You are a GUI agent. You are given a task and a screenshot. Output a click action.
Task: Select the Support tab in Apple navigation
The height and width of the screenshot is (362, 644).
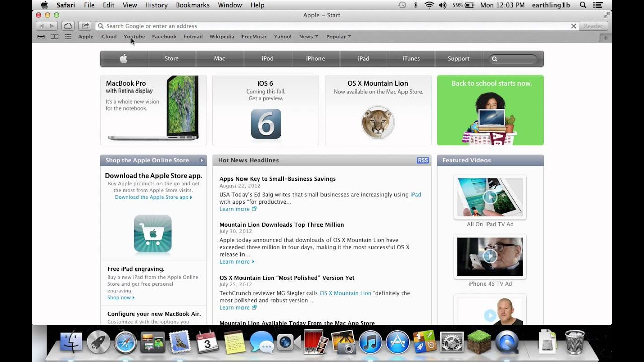coord(459,59)
